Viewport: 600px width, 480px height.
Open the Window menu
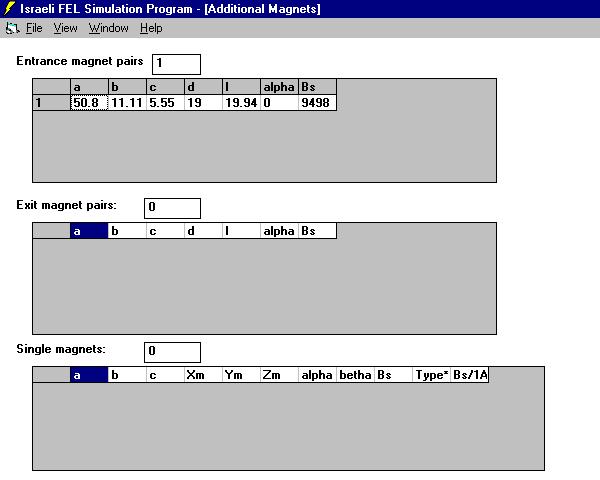(109, 28)
